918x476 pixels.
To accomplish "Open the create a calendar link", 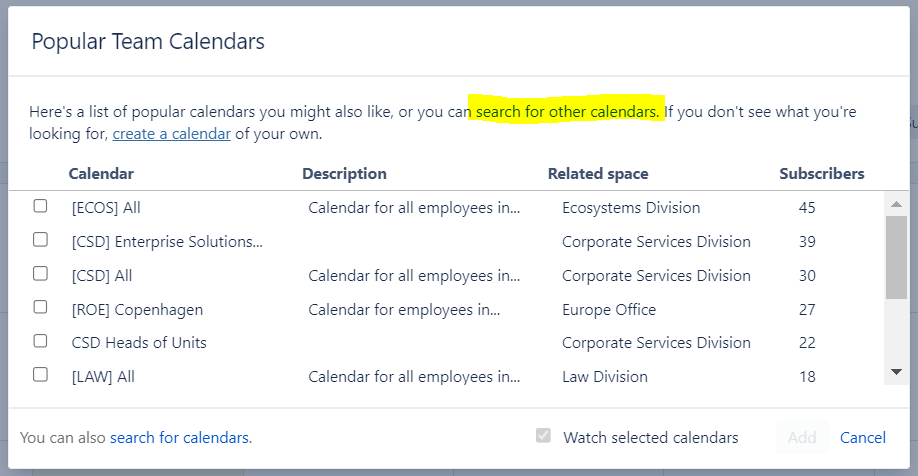I will (x=172, y=134).
